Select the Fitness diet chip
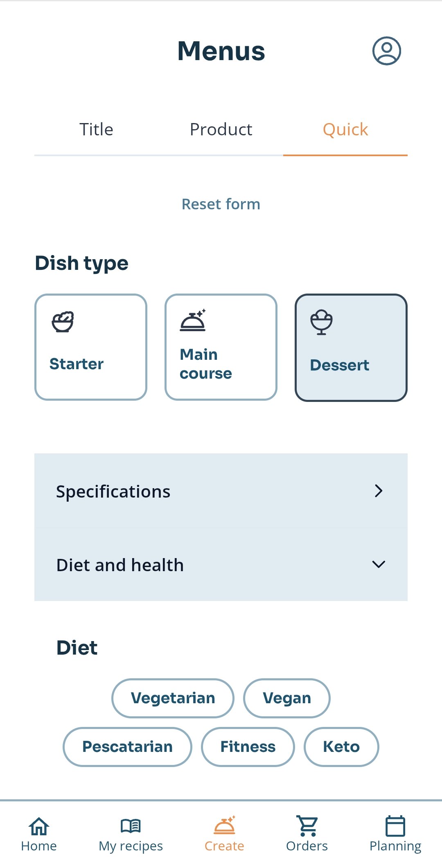Image resolution: width=442 pixels, height=868 pixels. point(248,747)
